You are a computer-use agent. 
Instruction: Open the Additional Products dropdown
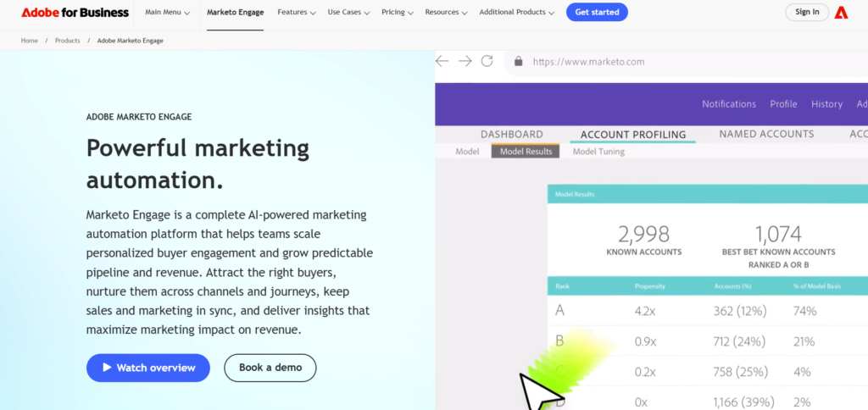tap(516, 13)
